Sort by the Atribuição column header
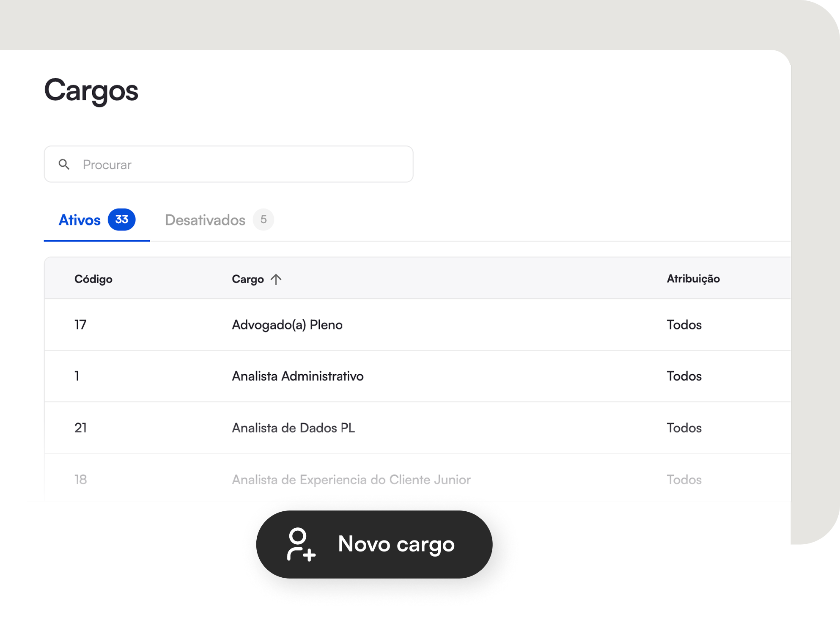 point(693,279)
